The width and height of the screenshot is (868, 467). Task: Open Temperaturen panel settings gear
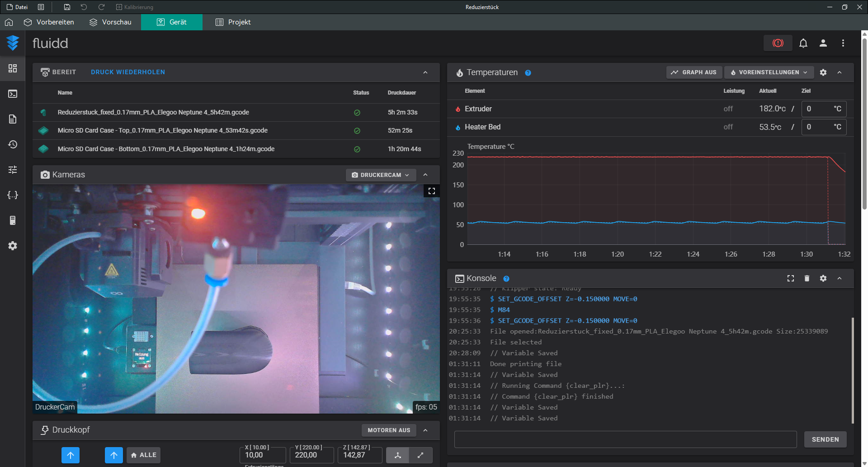click(823, 72)
